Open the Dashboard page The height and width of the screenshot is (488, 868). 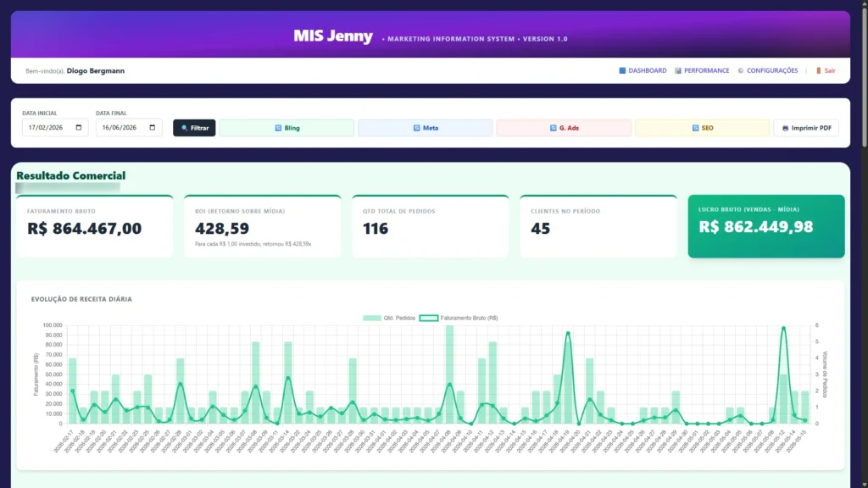point(643,71)
